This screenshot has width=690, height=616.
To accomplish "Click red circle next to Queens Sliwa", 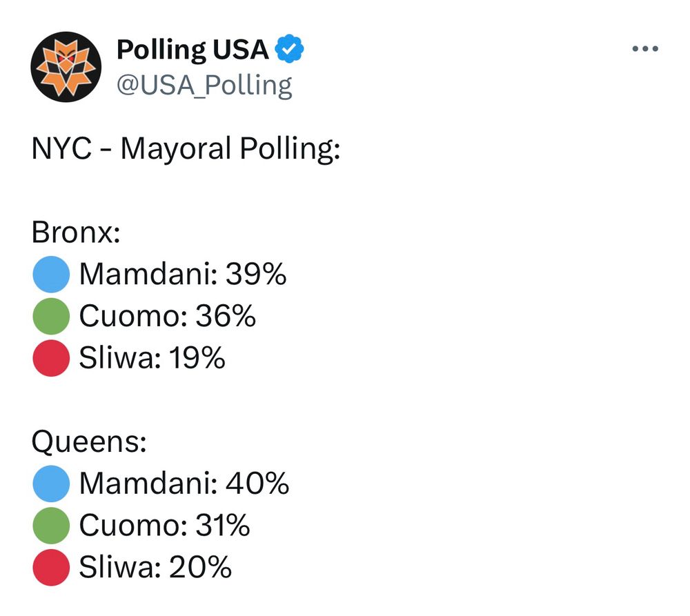I will click(x=51, y=567).
